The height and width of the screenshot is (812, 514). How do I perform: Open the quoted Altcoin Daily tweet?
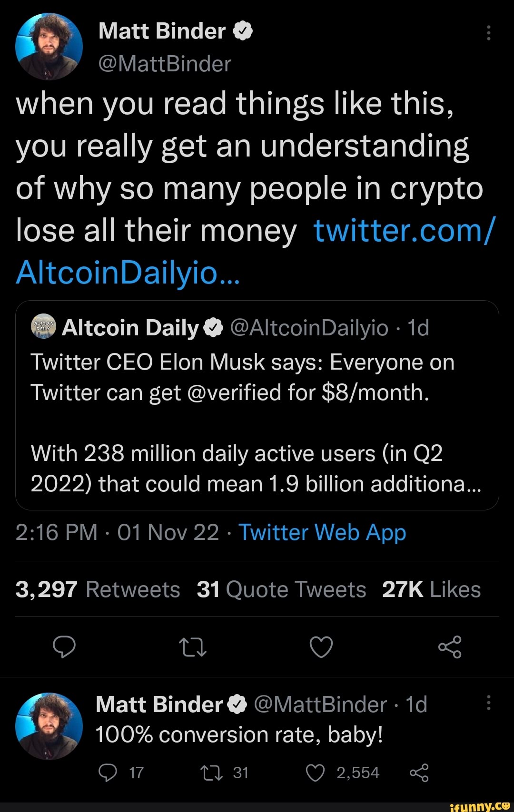(x=257, y=423)
